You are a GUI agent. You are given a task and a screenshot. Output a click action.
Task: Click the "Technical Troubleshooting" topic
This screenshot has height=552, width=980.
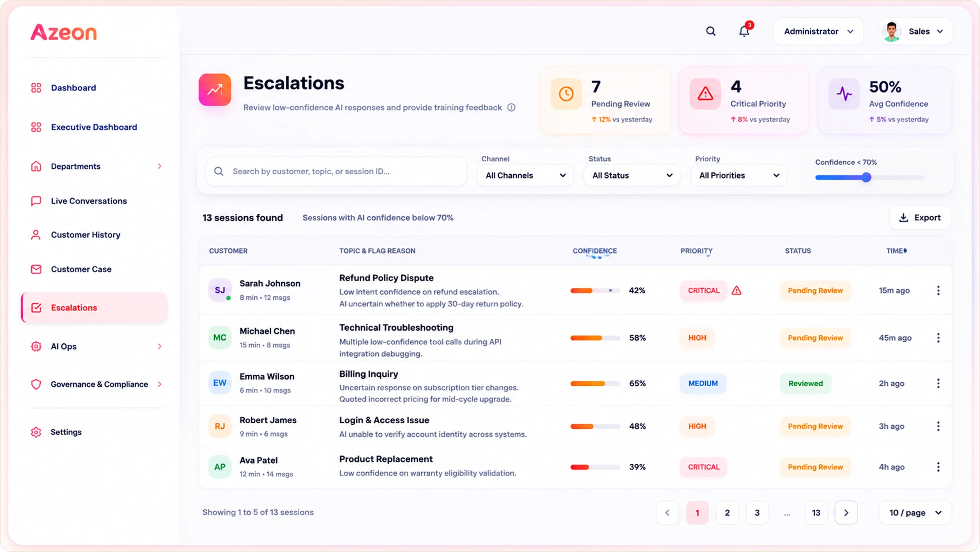396,328
